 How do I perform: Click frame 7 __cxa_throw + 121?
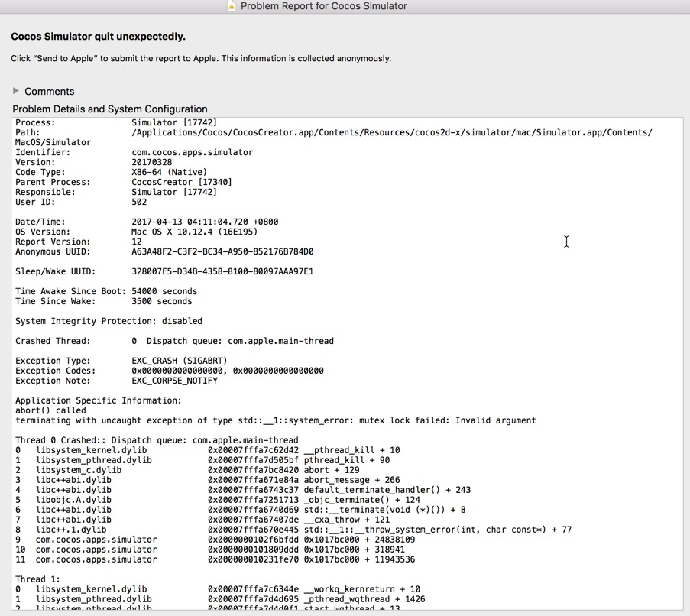click(x=202, y=520)
